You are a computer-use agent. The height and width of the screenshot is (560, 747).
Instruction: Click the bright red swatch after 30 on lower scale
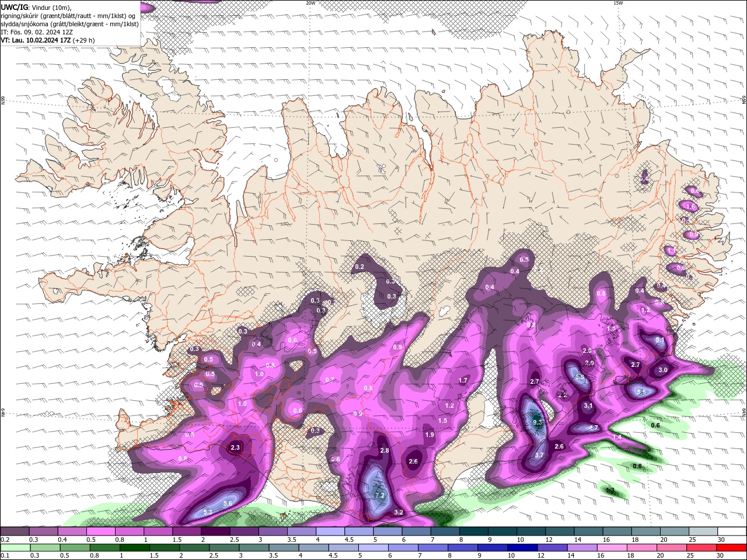point(731,548)
